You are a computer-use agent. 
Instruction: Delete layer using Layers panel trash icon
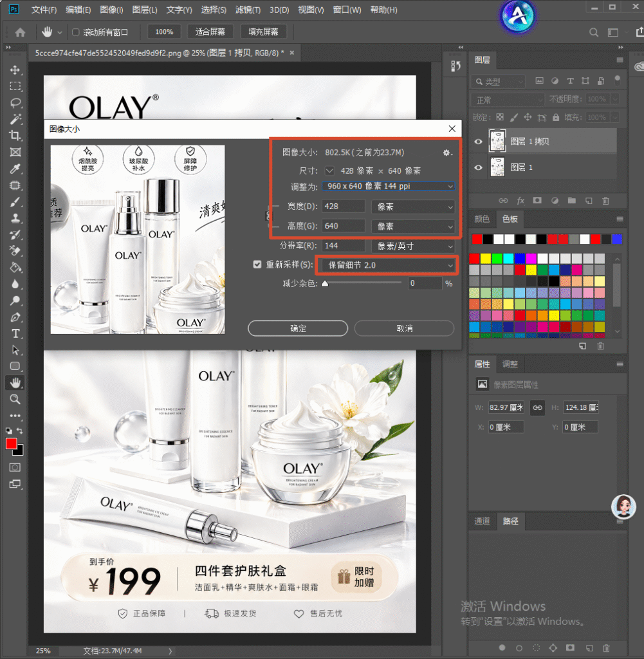(605, 201)
